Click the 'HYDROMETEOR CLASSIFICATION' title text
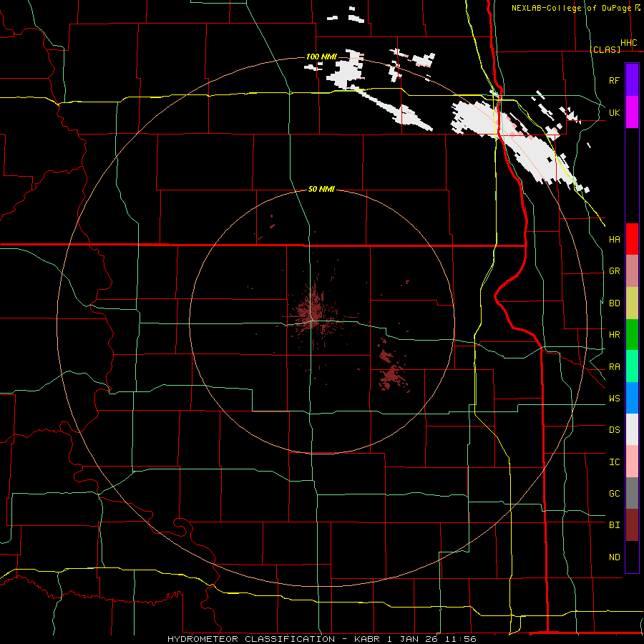This screenshot has height=644, width=644. click(251, 639)
